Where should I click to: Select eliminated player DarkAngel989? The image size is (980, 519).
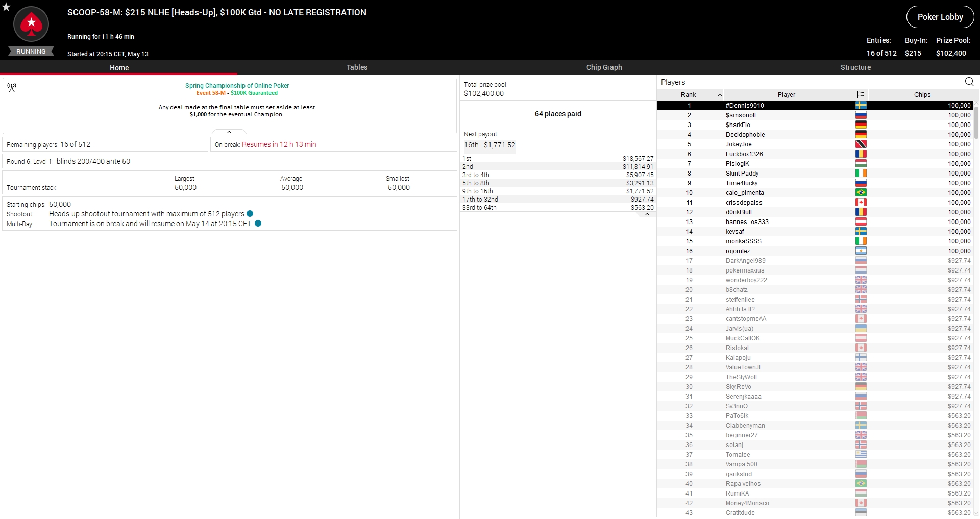tap(815, 261)
